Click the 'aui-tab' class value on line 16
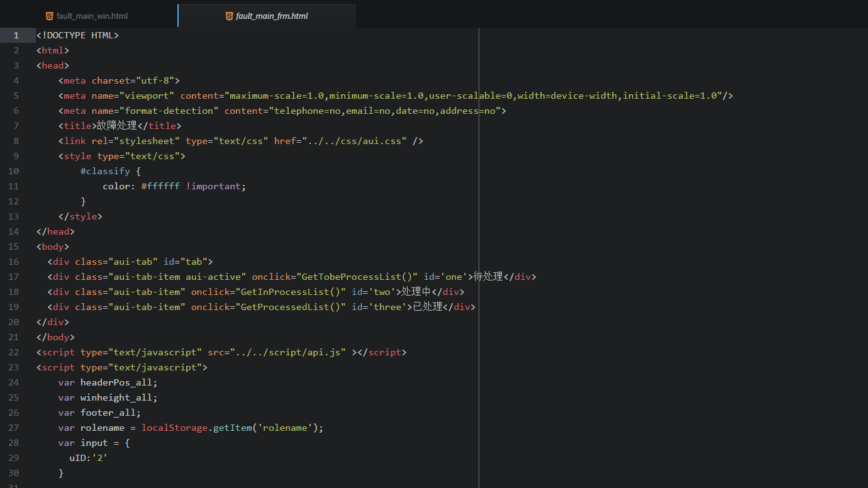Image resolution: width=868 pixels, height=488 pixels. 133,262
